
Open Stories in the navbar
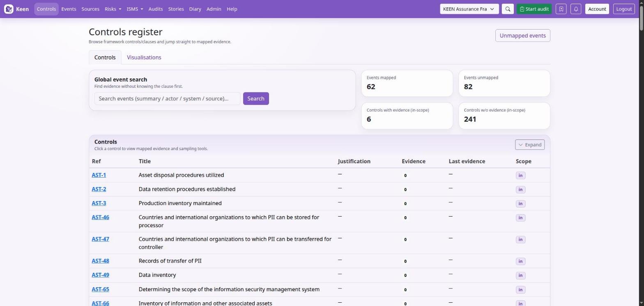(176, 9)
